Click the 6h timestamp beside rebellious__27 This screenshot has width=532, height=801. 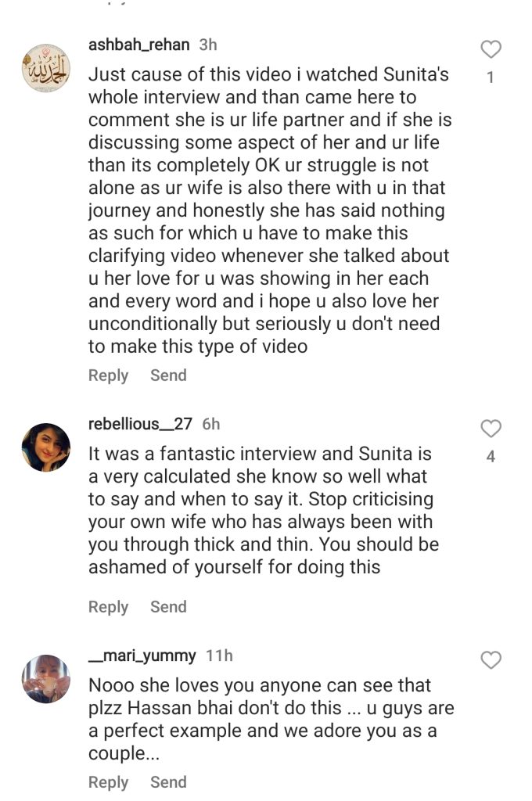(211, 424)
